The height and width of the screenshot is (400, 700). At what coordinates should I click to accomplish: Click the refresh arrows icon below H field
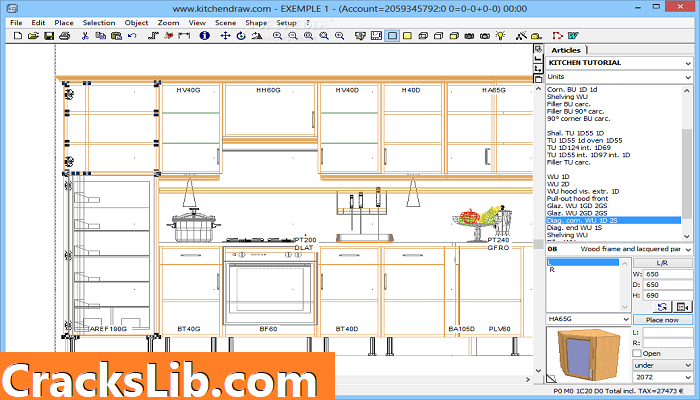[662, 307]
